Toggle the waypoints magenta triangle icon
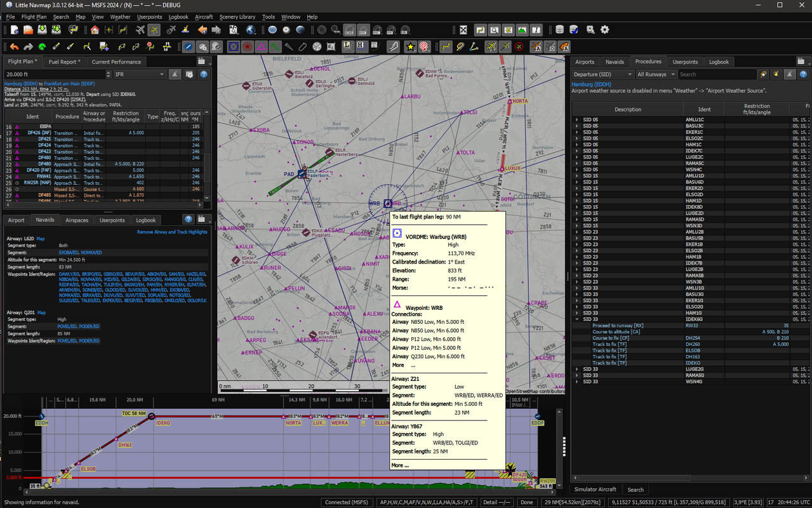The image size is (812, 508). 261,46
